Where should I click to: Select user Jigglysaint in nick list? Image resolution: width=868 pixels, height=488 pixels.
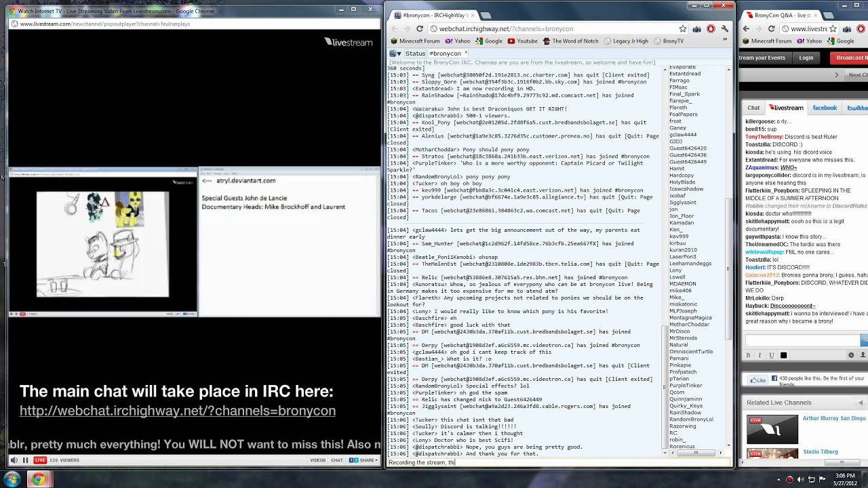(682, 203)
